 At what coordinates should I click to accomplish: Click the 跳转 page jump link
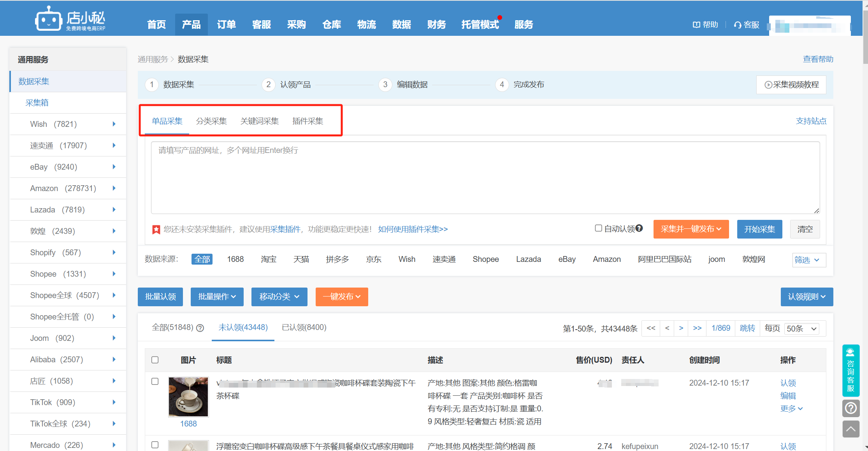point(747,328)
